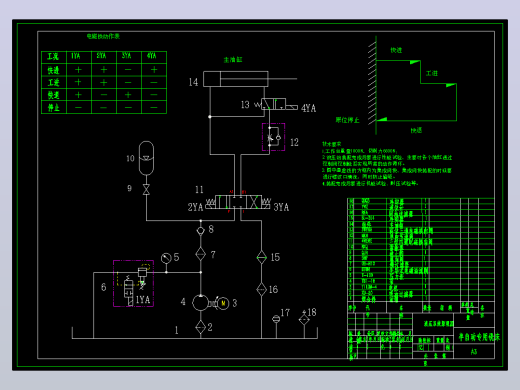
Task: Select the magenta dashed valve block numbered 12
Action: click(273, 137)
